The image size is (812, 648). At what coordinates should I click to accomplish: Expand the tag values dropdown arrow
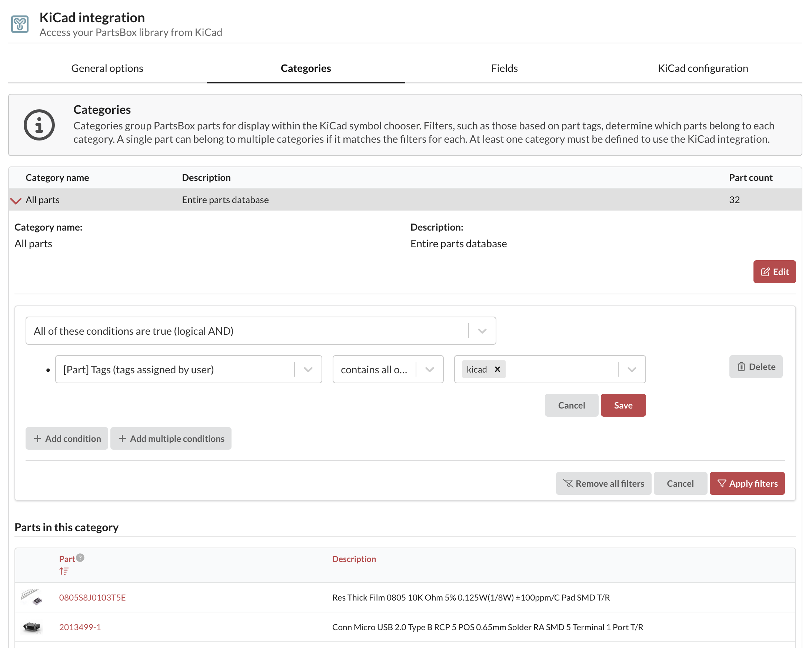(x=632, y=370)
